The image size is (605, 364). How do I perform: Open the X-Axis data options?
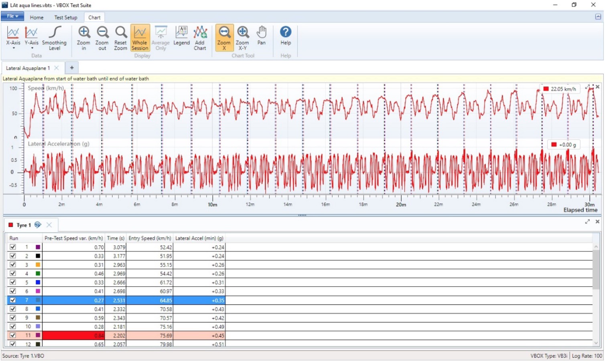tap(13, 38)
